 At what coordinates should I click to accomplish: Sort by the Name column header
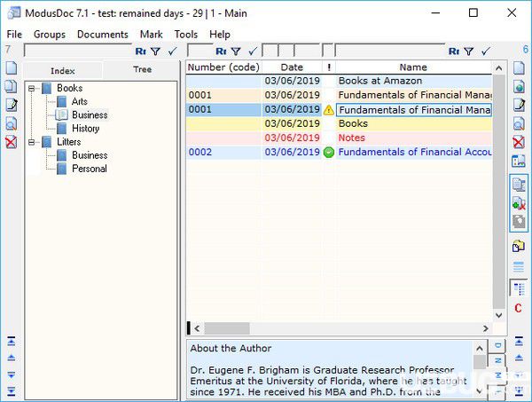(413, 67)
